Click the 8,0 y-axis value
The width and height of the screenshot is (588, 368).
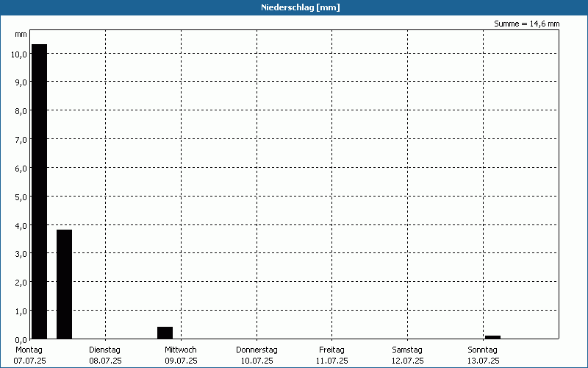[x=21, y=111]
